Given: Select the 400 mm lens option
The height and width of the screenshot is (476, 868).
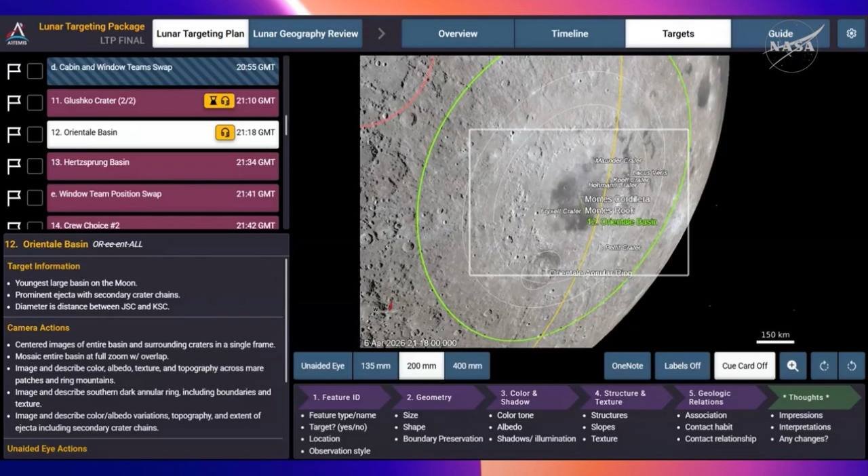Looking at the screenshot, I should pos(467,365).
